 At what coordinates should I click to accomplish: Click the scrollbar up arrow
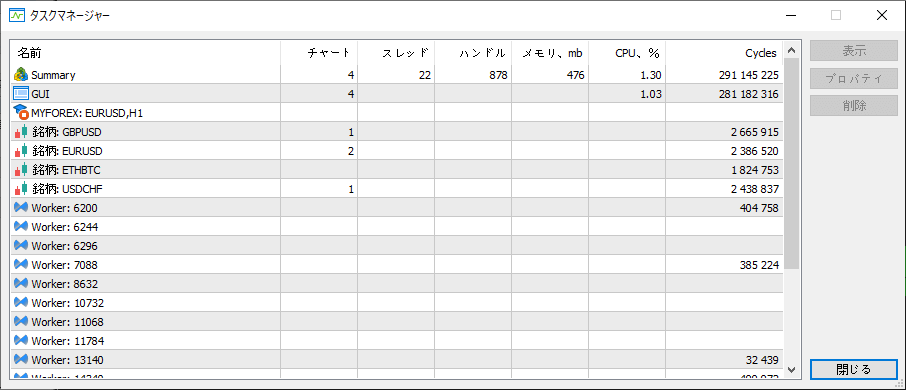792,50
